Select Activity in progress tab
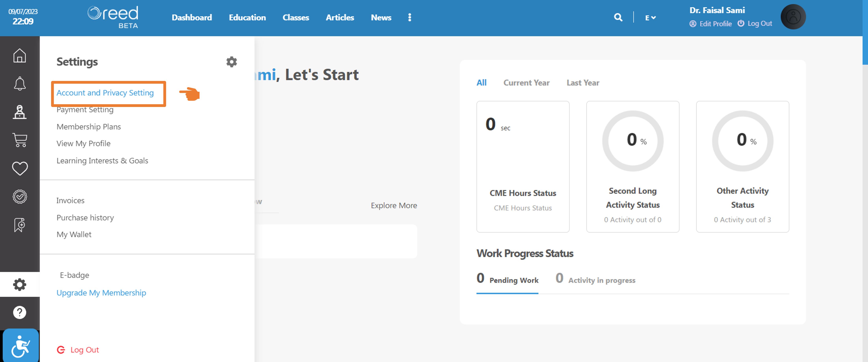 tap(595, 279)
